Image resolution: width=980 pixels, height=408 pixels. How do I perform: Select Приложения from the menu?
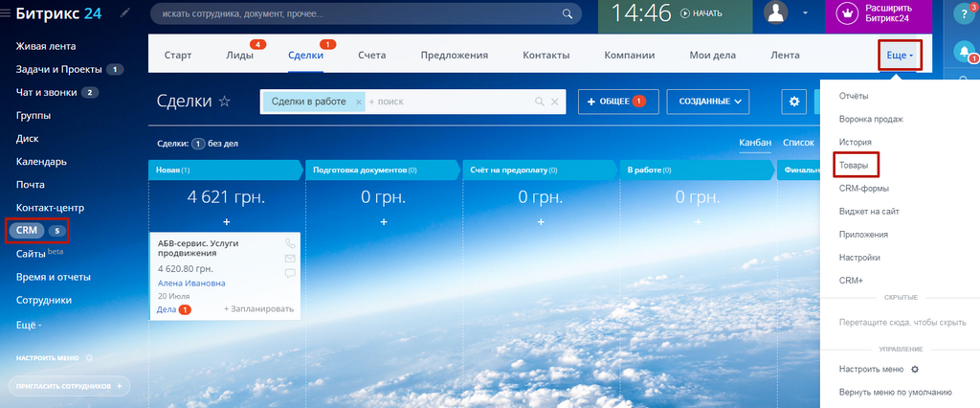click(864, 235)
